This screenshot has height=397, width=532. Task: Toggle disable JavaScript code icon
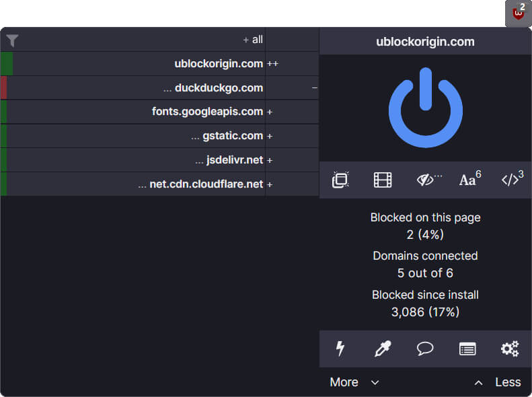[512, 179]
